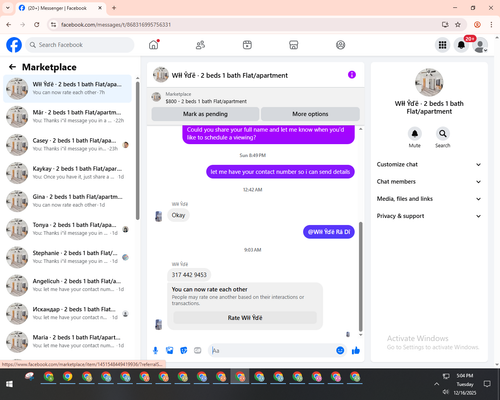This screenshot has height=400, width=500.
Task: Click the listing thumbnail in right panel
Action: coord(429,82)
